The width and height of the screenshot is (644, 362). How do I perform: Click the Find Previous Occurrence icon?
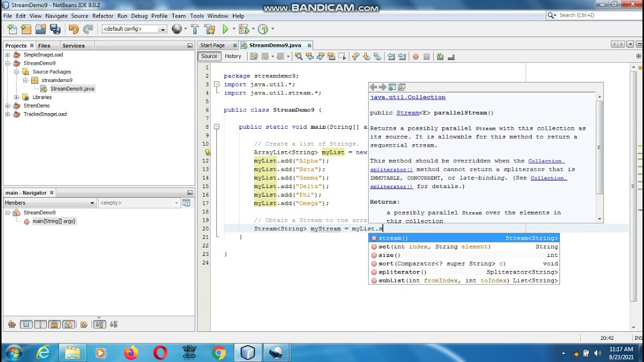[x=310, y=57]
